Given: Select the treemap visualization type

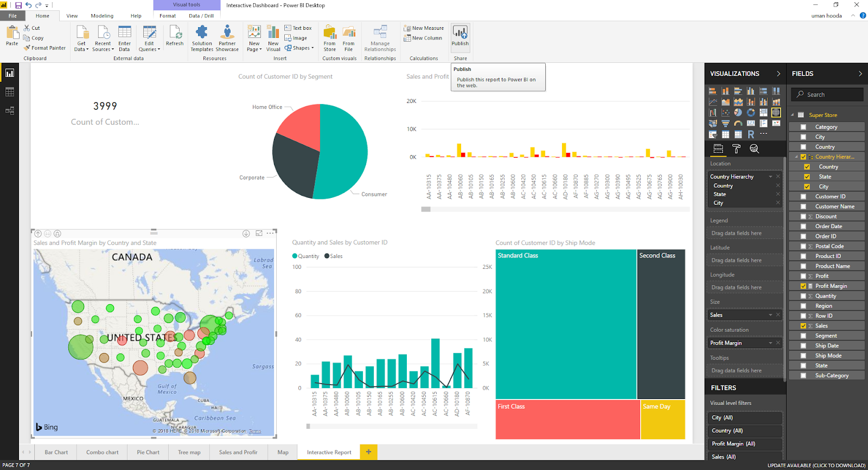Looking at the screenshot, I should click(x=764, y=112).
